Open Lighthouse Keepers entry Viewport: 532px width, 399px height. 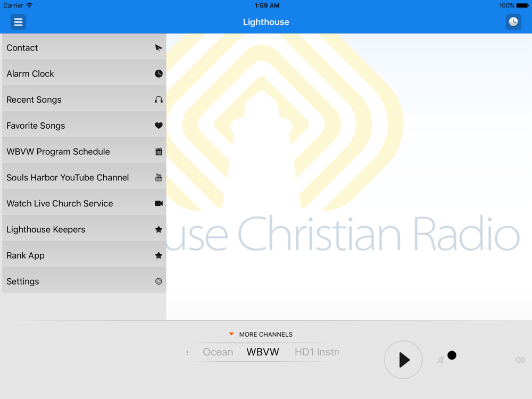(84, 228)
